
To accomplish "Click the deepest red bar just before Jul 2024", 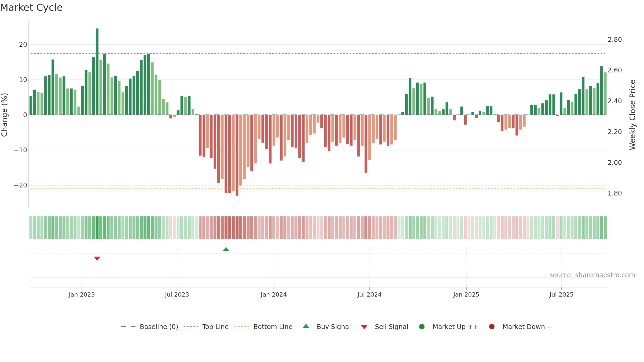I will tap(366, 144).
